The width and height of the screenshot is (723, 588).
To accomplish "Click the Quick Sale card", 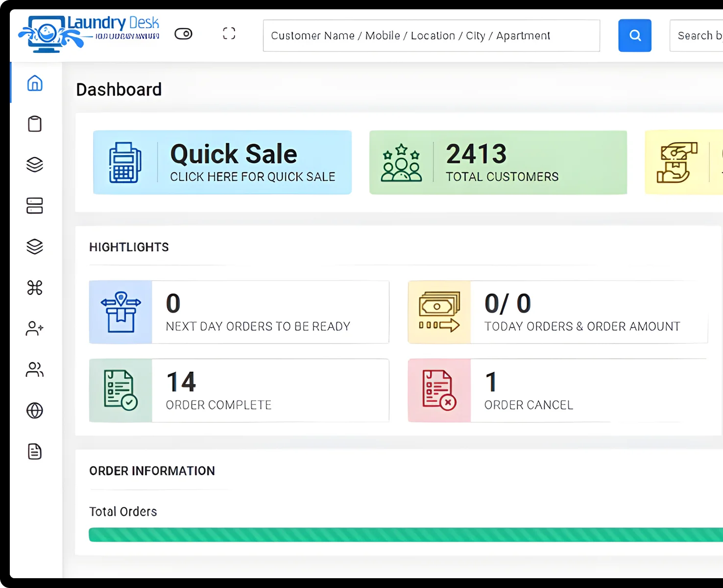I will [222, 162].
